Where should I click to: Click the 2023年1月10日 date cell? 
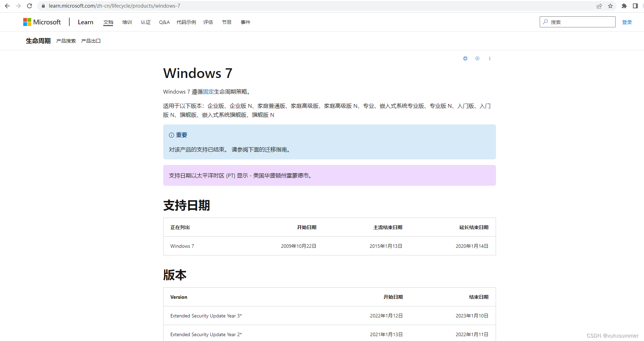pos(472,316)
